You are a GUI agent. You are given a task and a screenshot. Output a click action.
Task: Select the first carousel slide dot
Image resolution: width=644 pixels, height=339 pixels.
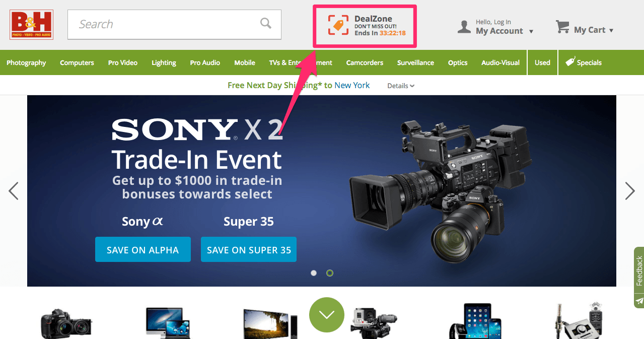coord(314,273)
